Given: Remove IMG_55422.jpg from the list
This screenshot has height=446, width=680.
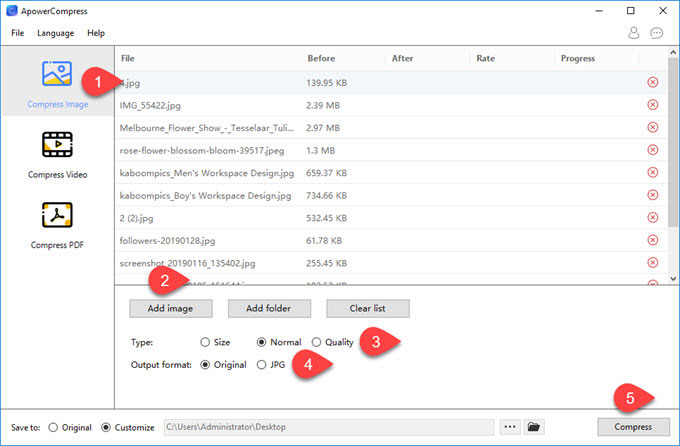Looking at the screenshot, I should [653, 105].
